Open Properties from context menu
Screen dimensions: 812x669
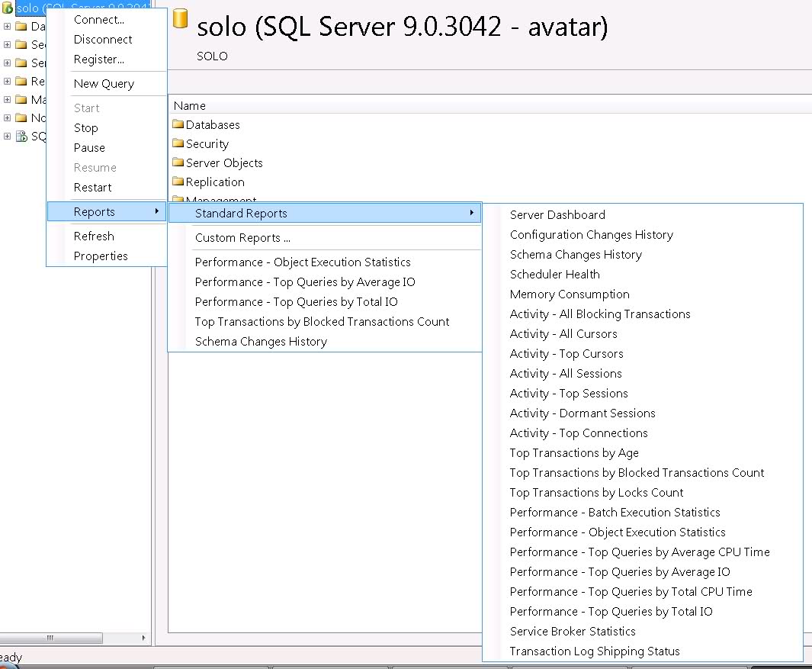click(101, 256)
